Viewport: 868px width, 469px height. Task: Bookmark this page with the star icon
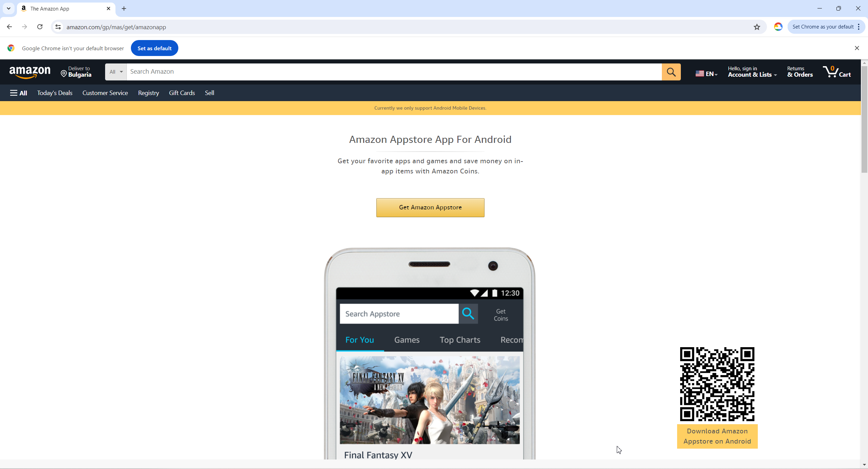click(x=757, y=27)
